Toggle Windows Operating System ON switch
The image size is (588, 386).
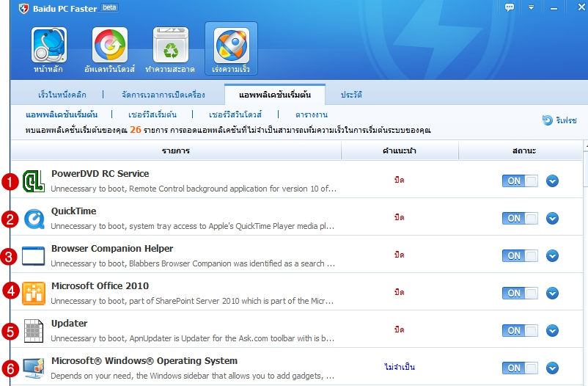tap(520, 368)
